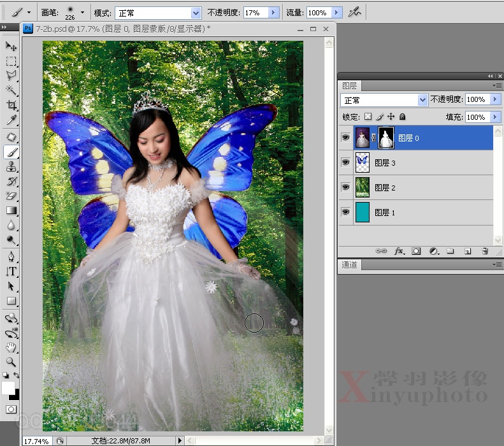Open layer 不透明度 slider arrow
This screenshot has height=446, width=504.
tap(495, 99)
